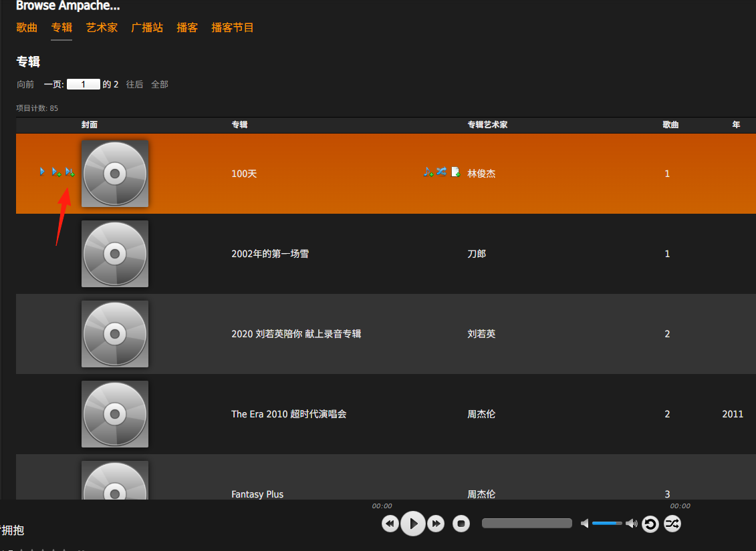
Task: Open the 广播站 tab
Action: [x=147, y=27]
